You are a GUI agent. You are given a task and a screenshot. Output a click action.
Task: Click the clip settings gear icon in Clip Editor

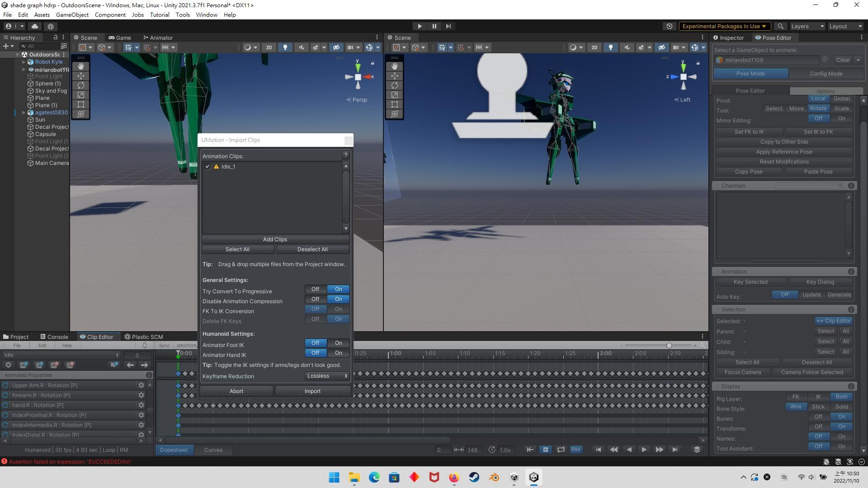click(8, 365)
